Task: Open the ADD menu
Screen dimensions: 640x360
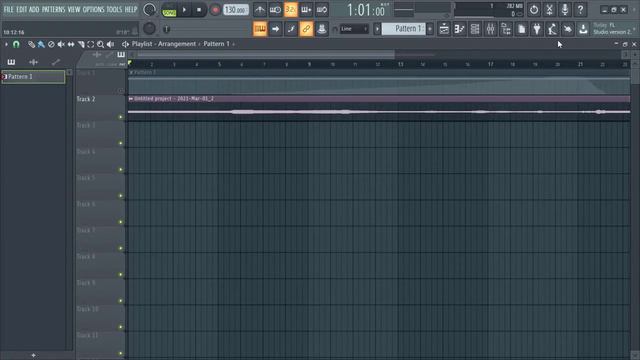Action: coord(34,9)
